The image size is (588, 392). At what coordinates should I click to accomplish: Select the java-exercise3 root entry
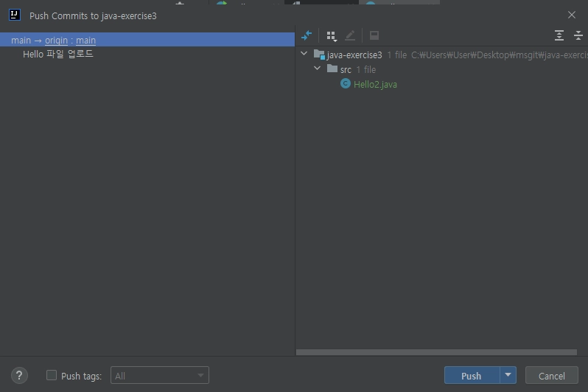point(354,55)
